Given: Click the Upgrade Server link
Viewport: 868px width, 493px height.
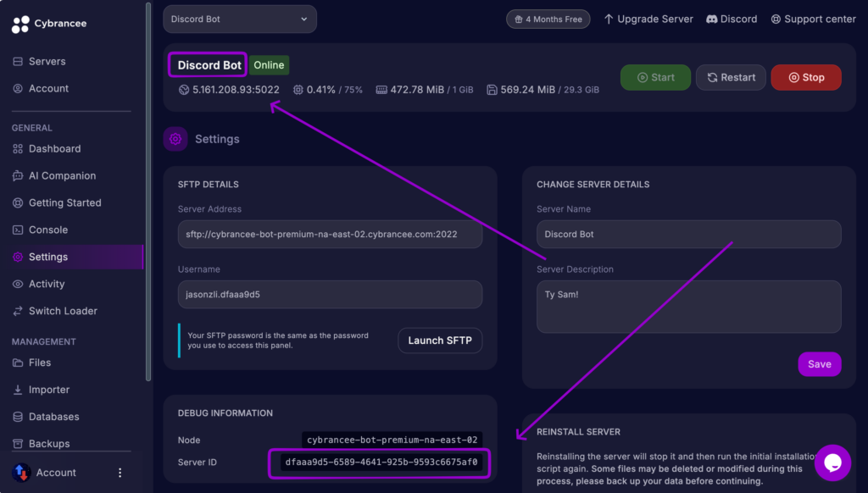Looking at the screenshot, I should (x=648, y=19).
